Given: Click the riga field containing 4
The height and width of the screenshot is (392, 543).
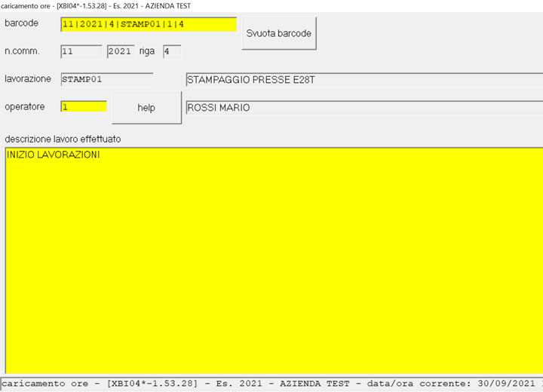Looking at the screenshot, I should pyautogui.click(x=171, y=52).
